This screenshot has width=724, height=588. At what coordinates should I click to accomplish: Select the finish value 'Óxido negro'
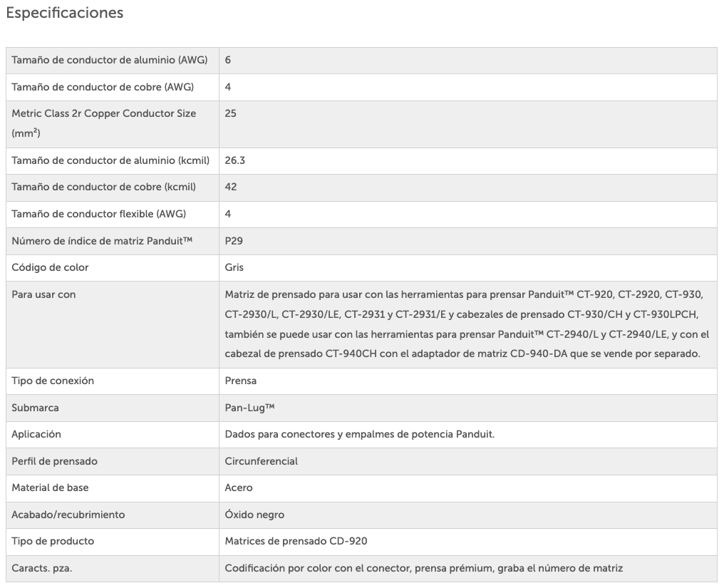pyautogui.click(x=254, y=515)
